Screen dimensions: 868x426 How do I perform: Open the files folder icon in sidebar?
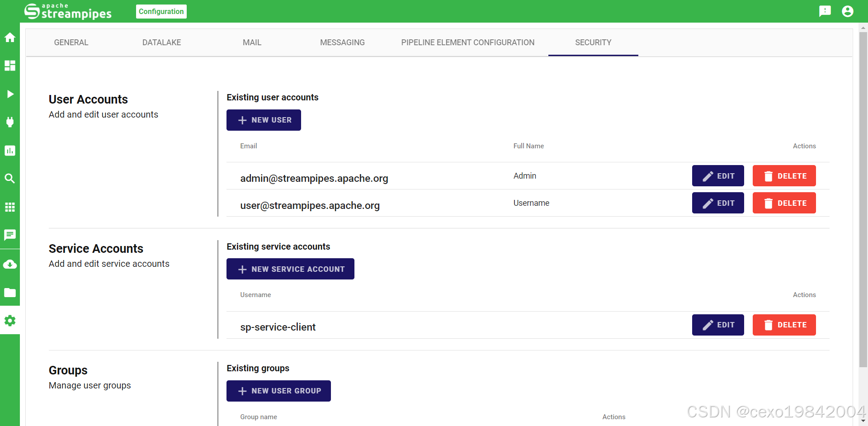tap(9, 293)
